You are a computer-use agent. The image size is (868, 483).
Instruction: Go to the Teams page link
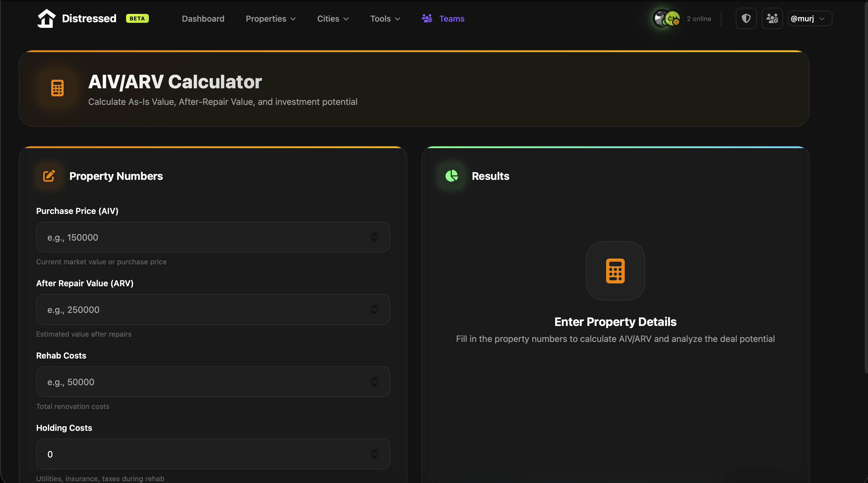[x=452, y=19]
